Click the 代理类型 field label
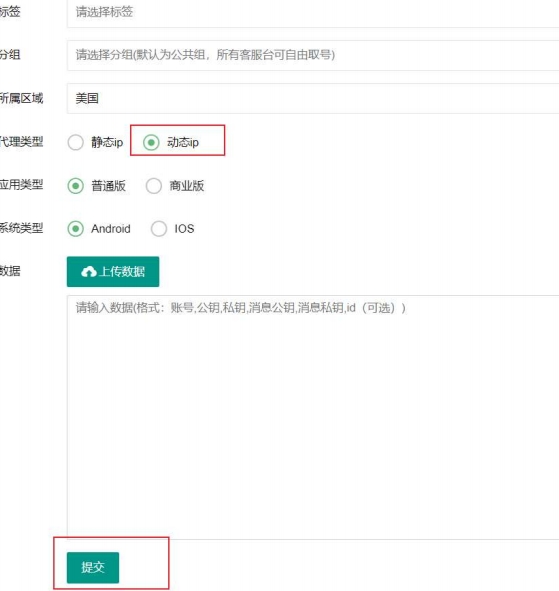Image resolution: width=559 pixels, height=591 pixels. (x=21, y=142)
